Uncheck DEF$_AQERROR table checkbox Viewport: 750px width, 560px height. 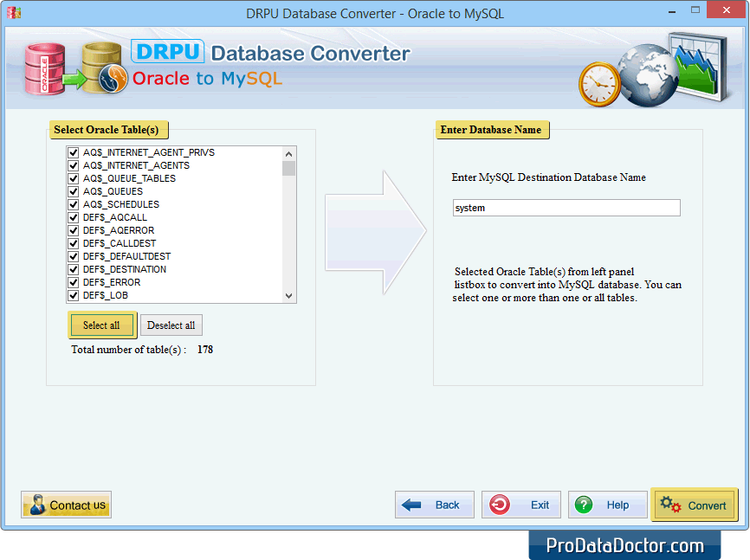74,230
